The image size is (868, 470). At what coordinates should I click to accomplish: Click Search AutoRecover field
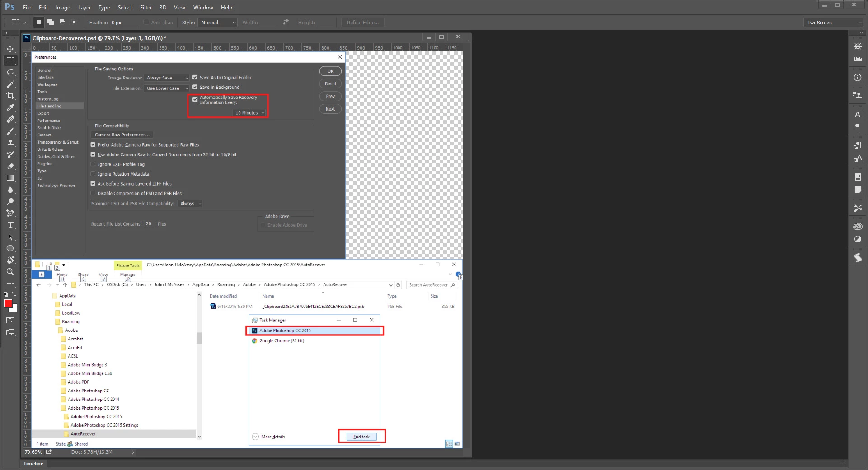432,285
